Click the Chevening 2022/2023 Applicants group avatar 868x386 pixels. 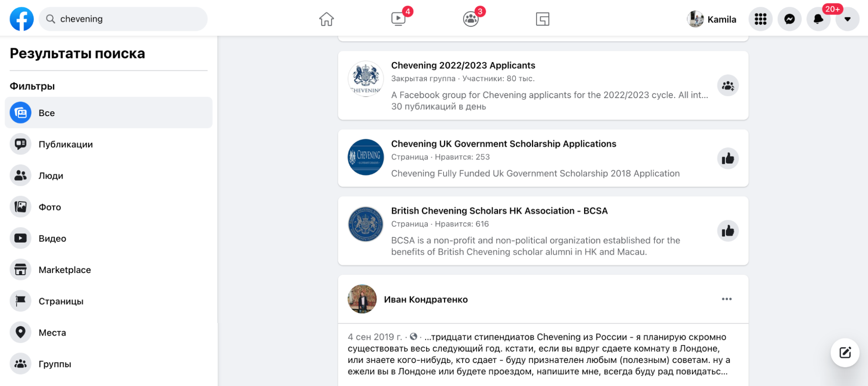click(366, 79)
